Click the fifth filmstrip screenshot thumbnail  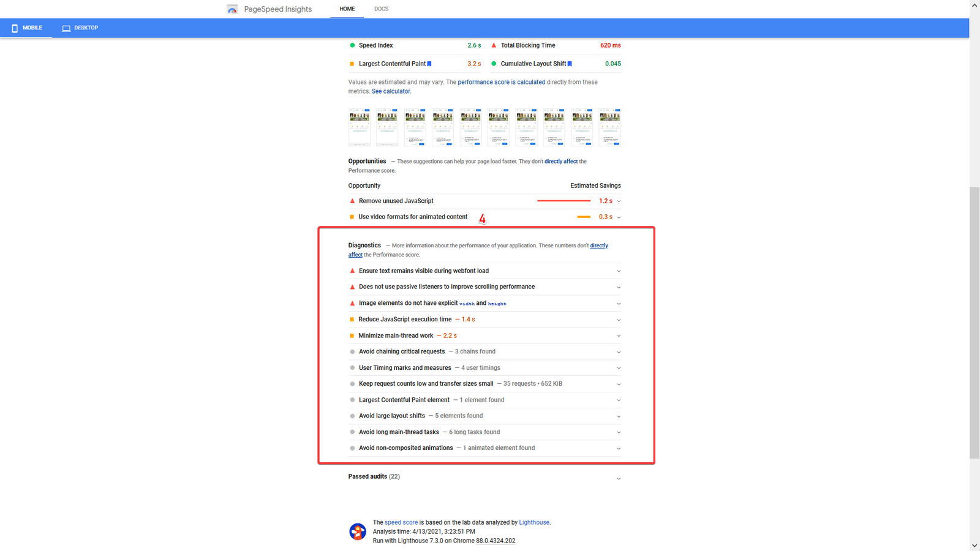470,127
